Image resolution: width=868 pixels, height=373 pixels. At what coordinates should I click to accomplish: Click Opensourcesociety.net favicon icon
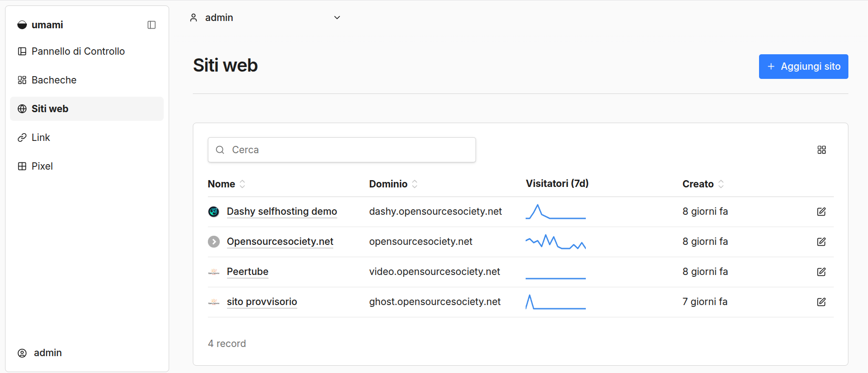(214, 242)
